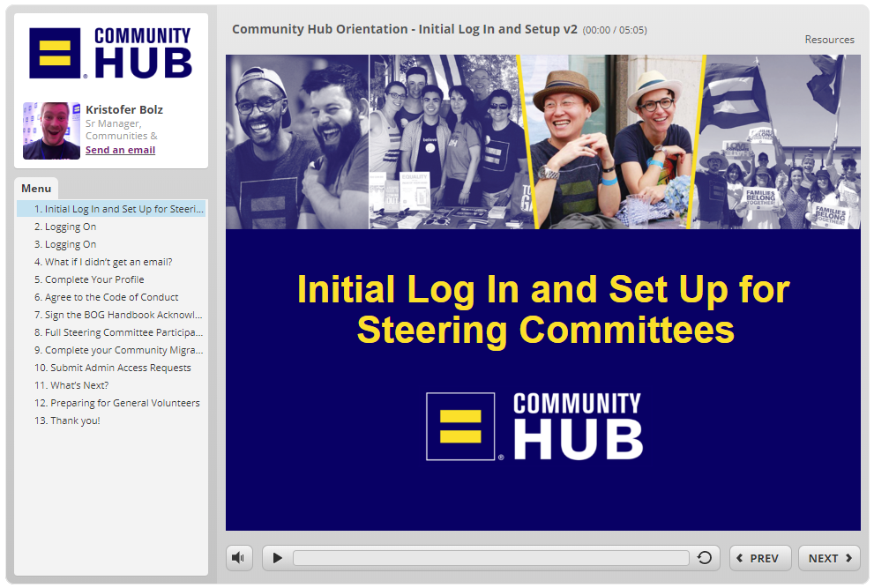
Task: Select the Menu tab
Action: click(36, 189)
